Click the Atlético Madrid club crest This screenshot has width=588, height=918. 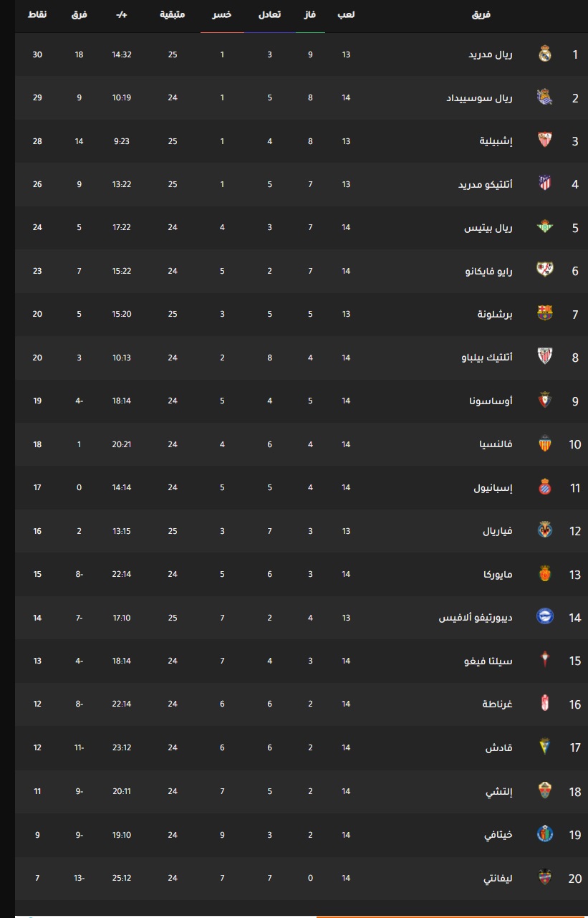[545, 184]
